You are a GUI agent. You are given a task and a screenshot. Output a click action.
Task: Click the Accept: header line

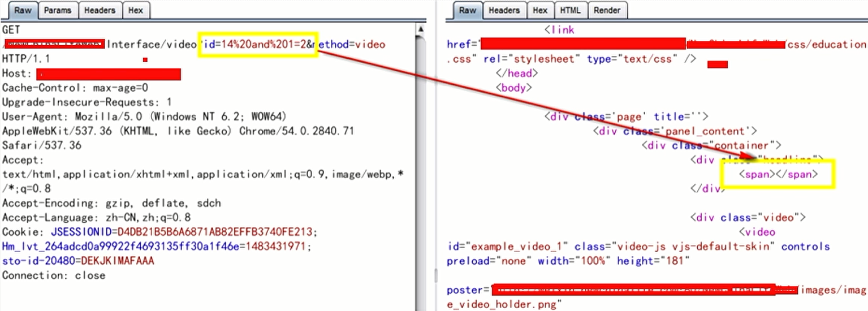[23, 161]
